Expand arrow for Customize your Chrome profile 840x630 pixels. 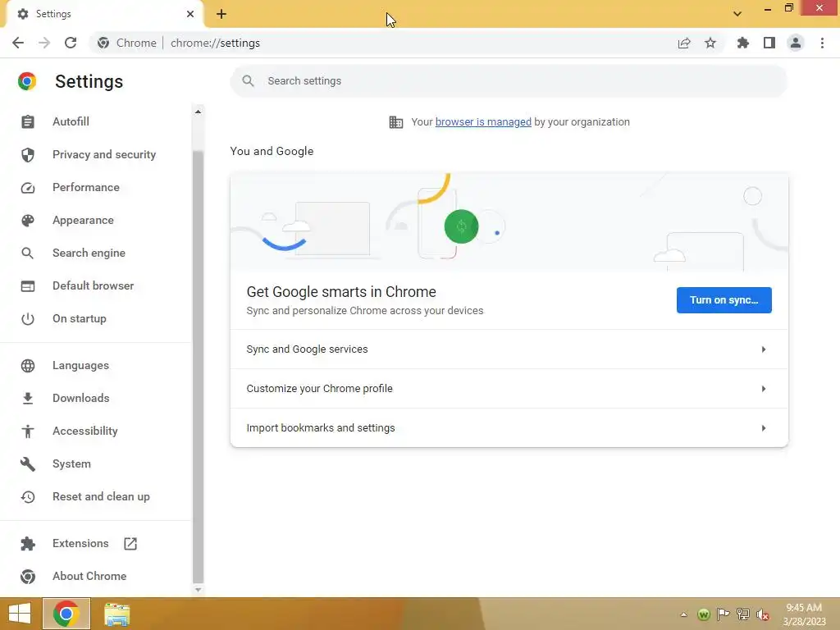point(764,388)
